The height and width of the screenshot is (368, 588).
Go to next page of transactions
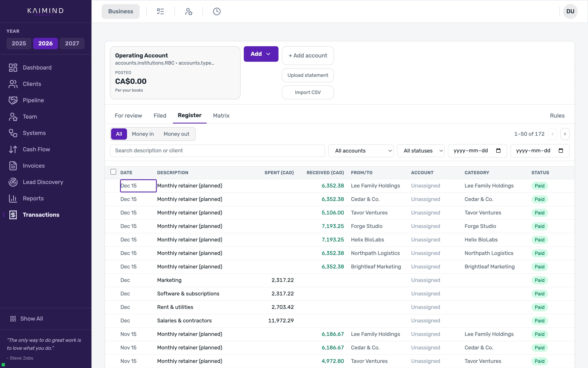click(565, 134)
